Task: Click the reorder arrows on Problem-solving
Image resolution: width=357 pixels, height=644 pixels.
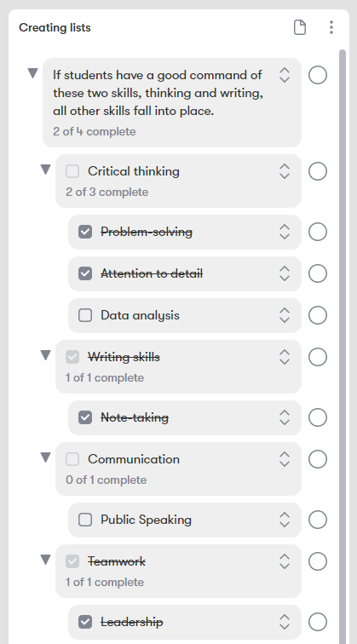Action: [x=285, y=232]
